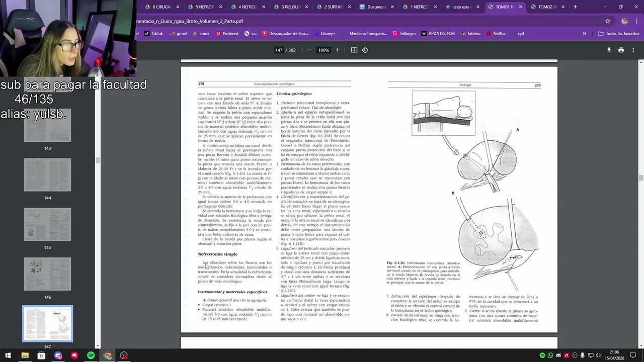Open the notification center
The image size is (644, 362).
pyautogui.click(x=633, y=355)
